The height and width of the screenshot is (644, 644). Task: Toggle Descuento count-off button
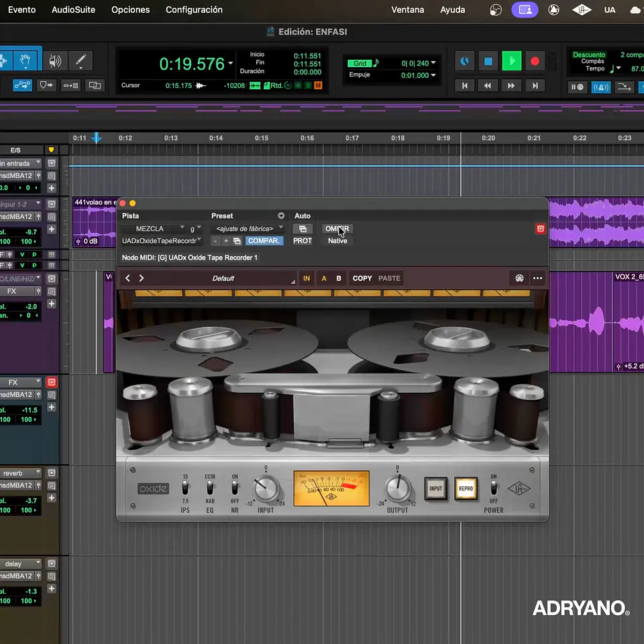pyautogui.click(x=588, y=54)
